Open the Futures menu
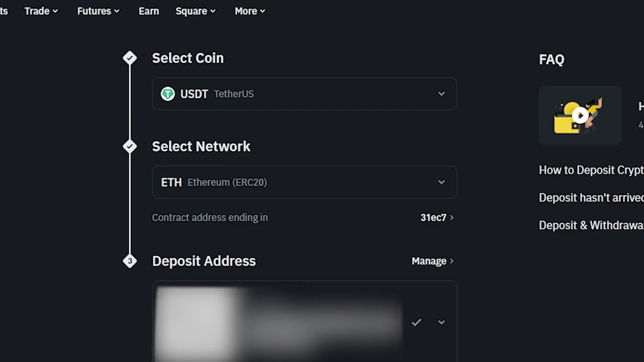644x362 pixels. [98, 11]
